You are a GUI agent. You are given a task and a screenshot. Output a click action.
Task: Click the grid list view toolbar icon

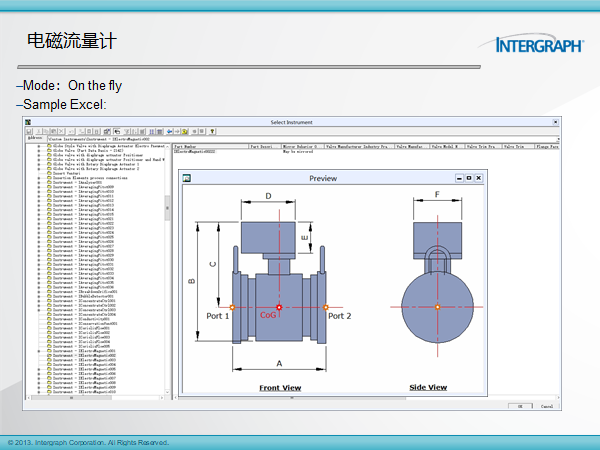point(160,131)
